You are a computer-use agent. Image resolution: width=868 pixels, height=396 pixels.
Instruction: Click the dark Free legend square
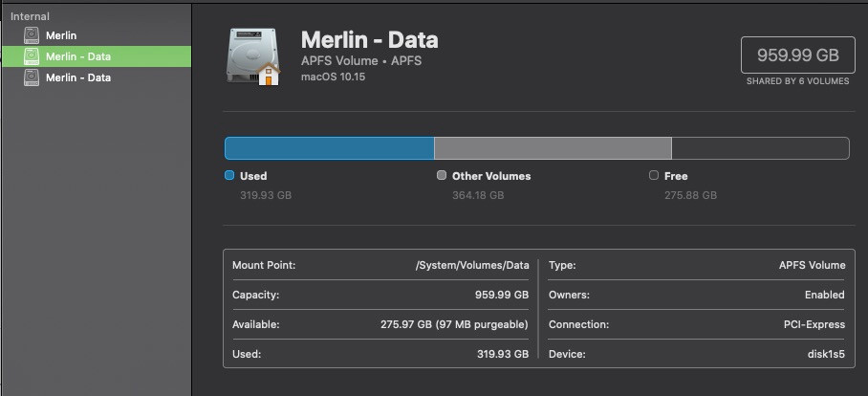(x=654, y=176)
